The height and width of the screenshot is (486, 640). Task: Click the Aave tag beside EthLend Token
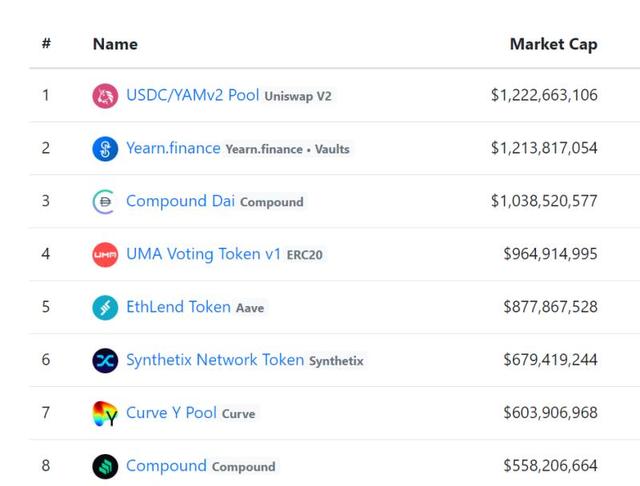pos(250,308)
